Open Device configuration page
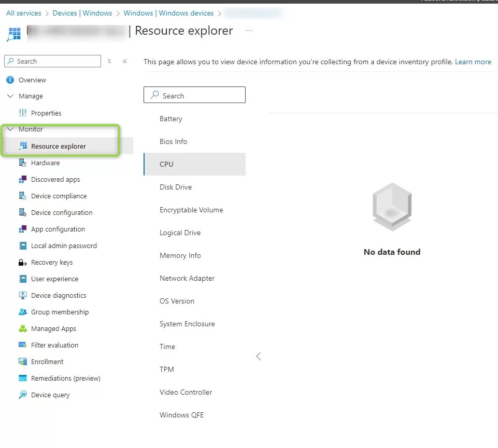498x448 pixels. point(62,212)
